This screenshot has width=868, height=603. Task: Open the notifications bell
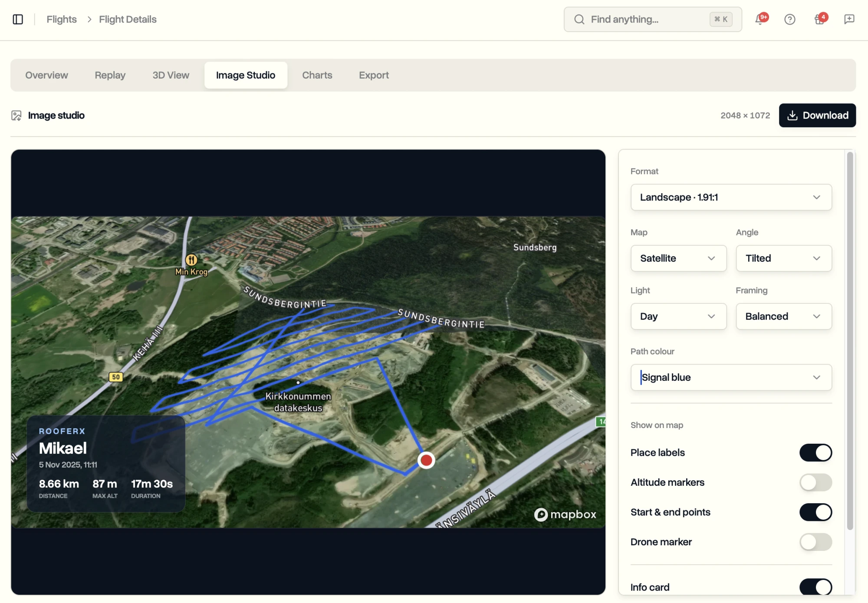tap(760, 19)
